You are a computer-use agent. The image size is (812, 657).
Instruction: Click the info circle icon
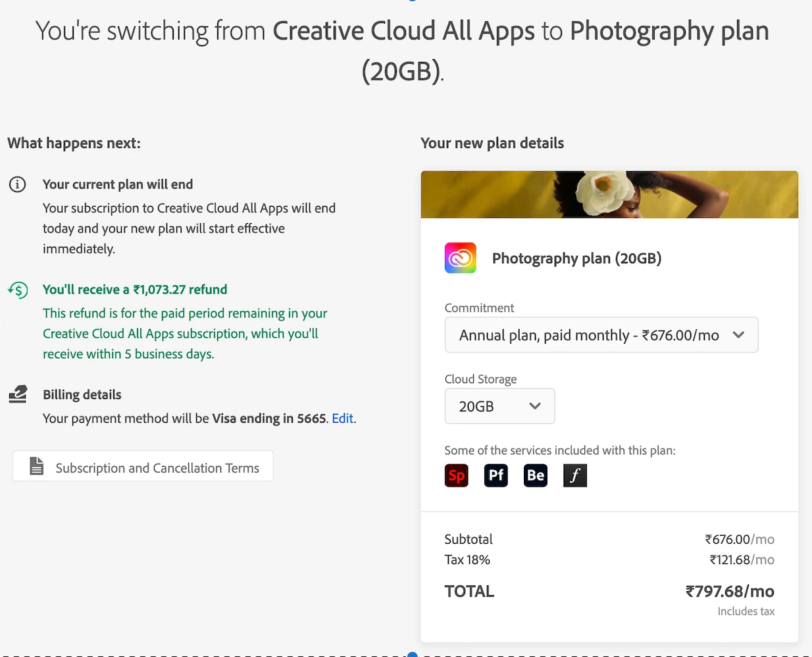pyautogui.click(x=18, y=184)
